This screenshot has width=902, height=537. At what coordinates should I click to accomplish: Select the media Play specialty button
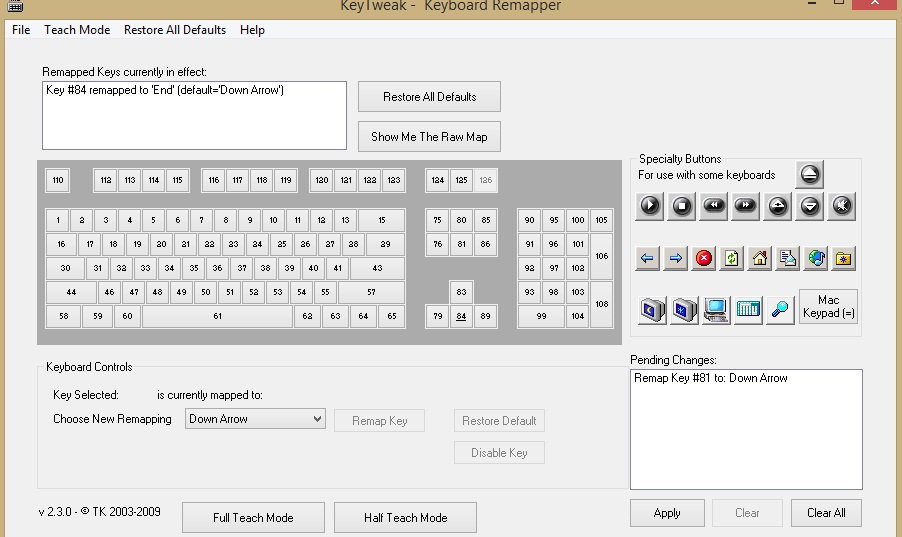coord(649,206)
